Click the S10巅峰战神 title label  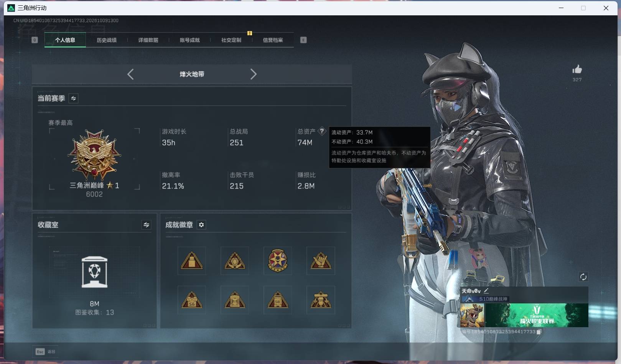[x=493, y=299]
